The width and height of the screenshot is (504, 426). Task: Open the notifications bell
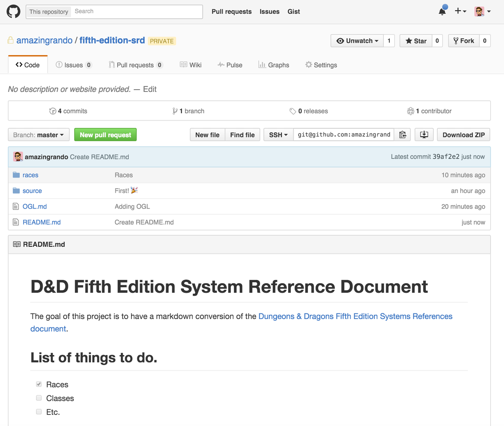443,11
